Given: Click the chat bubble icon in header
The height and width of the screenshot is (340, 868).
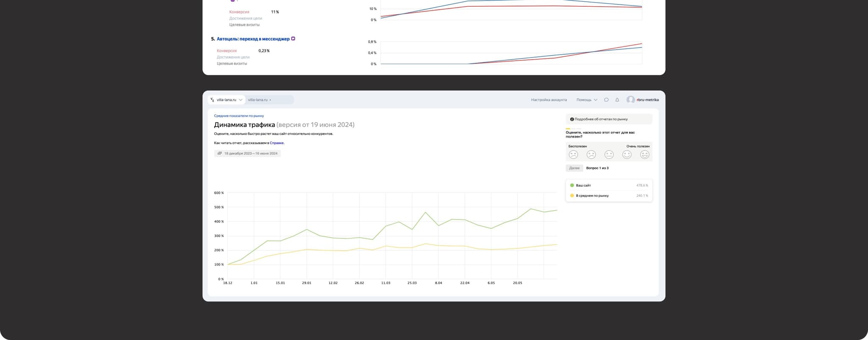Looking at the screenshot, I should (606, 100).
